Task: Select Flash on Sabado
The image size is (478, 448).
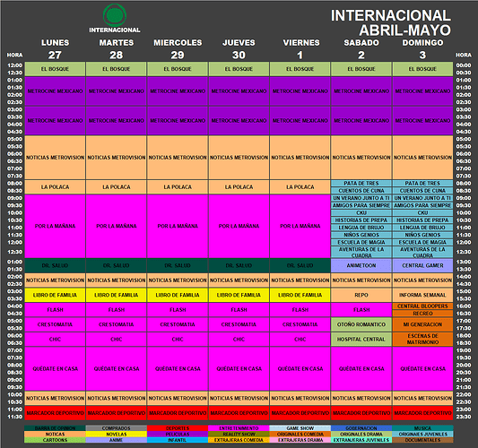Action: point(361,310)
